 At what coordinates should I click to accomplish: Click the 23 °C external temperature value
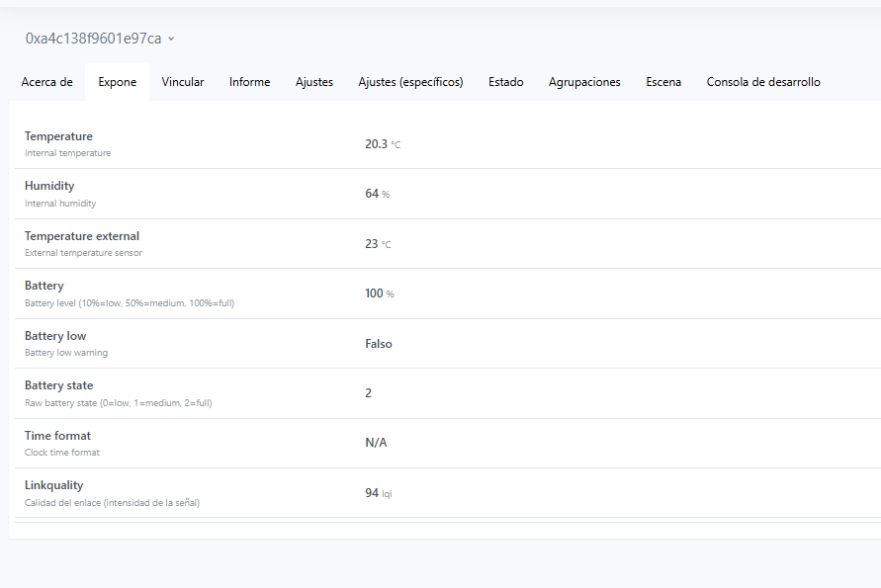point(377,244)
